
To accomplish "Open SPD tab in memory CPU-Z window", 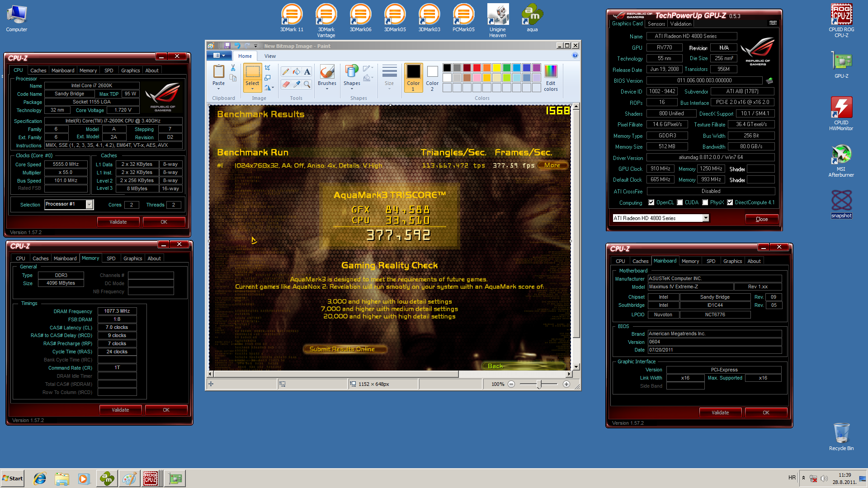I will pos(111,258).
